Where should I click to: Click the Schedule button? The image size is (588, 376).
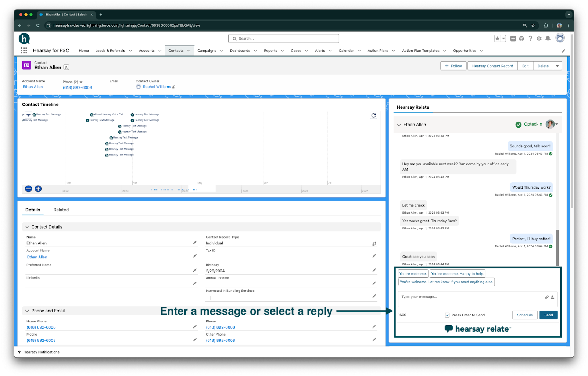(525, 315)
